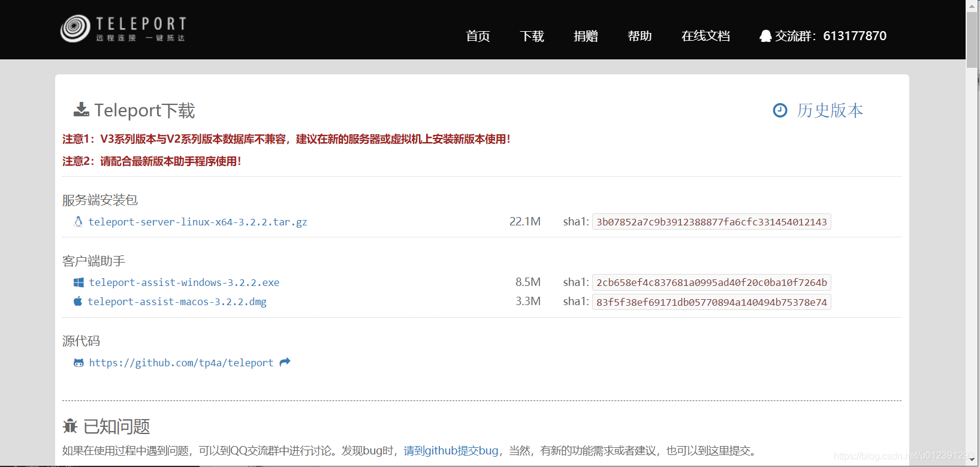Click the GitHub octocat icon

click(79, 363)
